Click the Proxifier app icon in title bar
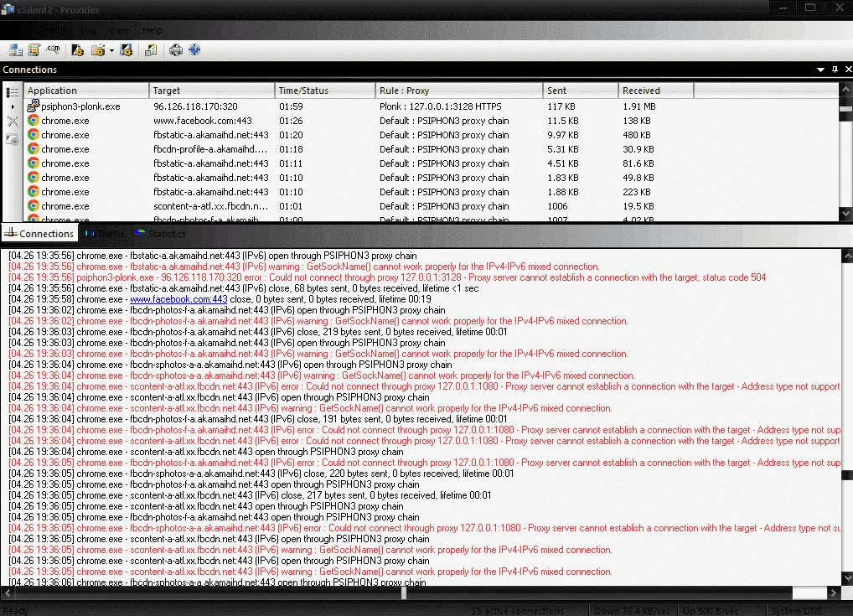This screenshot has width=853, height=616. [x=8, y=9]
